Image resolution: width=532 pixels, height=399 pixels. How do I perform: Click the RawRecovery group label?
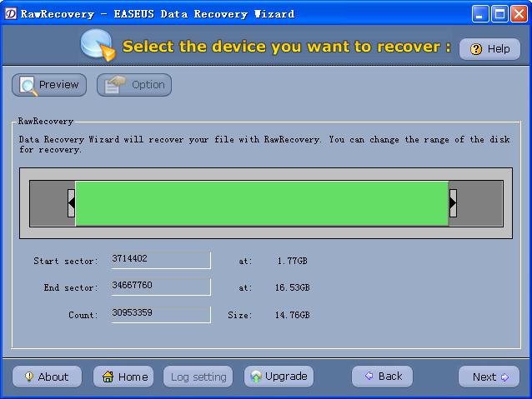click(46, 121)
